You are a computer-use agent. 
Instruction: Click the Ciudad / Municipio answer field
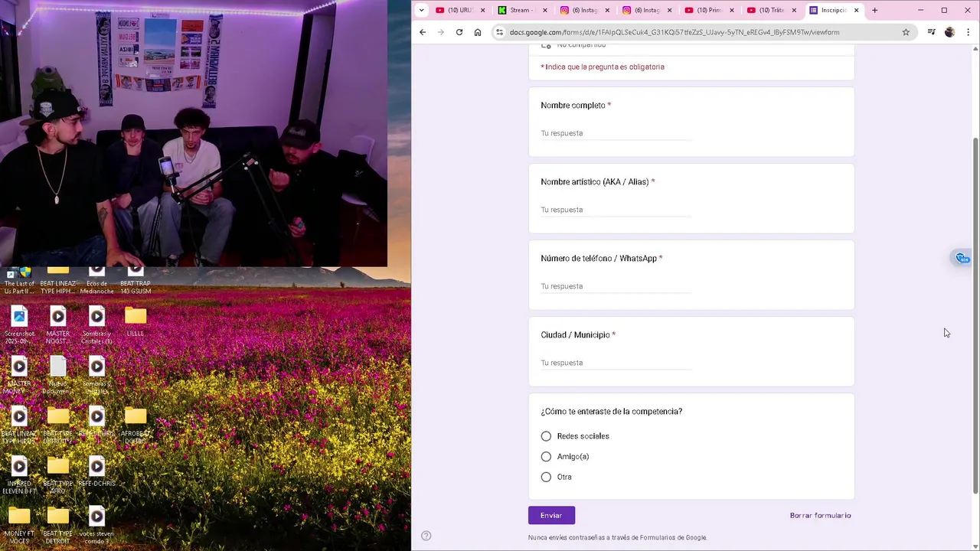tap(616, 363)
